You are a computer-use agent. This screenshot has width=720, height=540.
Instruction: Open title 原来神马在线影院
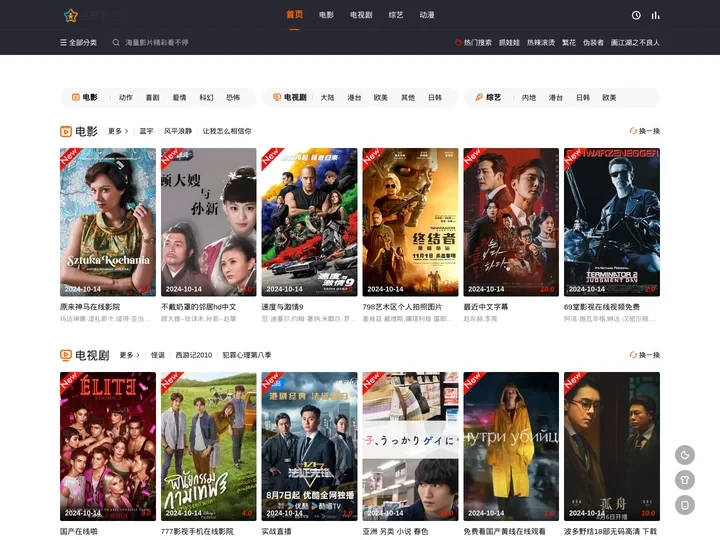(90, 307)
